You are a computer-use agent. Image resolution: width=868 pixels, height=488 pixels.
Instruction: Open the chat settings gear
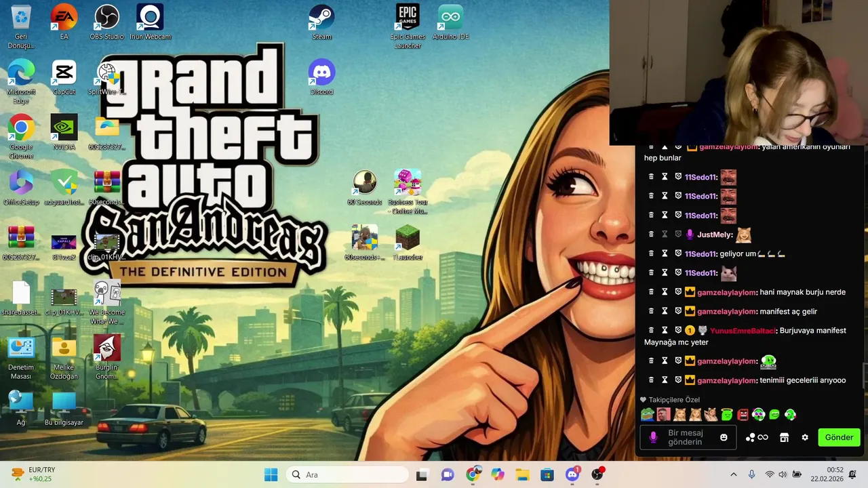[x=805, y=438]
